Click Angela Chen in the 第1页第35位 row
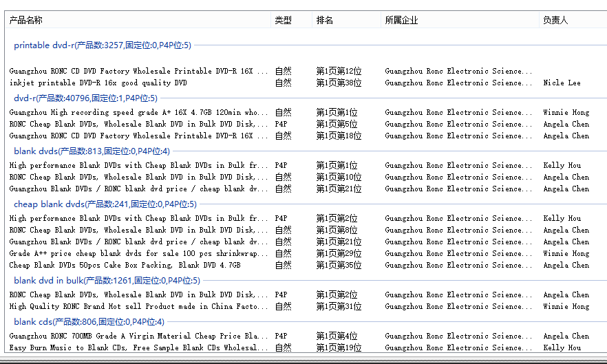Image resolution: width=607 pixels, height=364 pixels. pyautogui.click(x=566, y=265)
